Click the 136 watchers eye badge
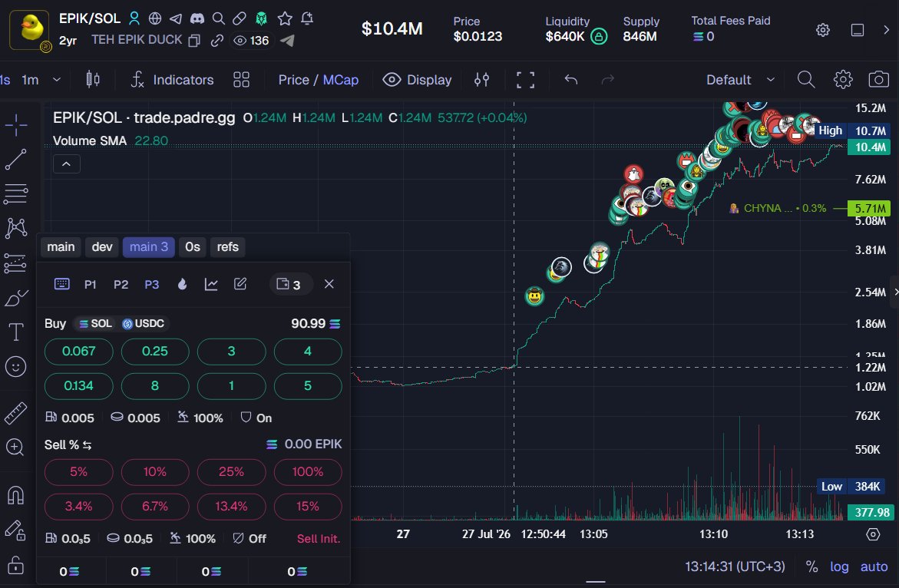 (251, 41)
